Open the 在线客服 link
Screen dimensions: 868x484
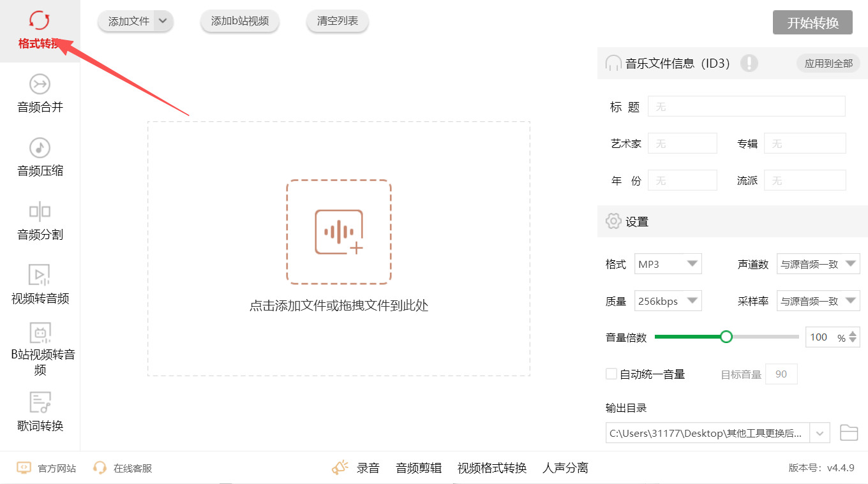point(133,468)
